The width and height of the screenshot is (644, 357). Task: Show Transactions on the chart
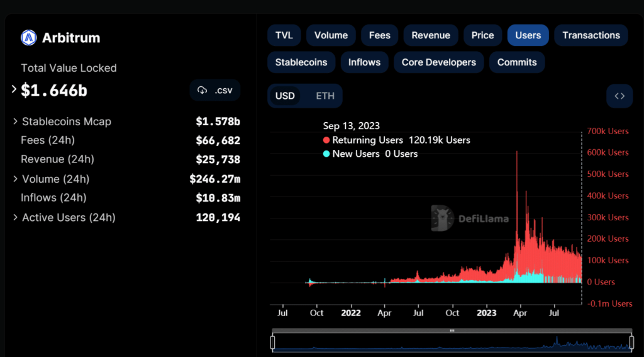591,35
